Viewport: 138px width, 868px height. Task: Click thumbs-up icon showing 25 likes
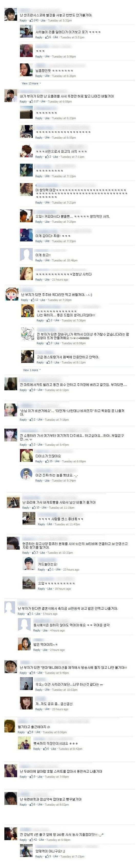(47, 461)
